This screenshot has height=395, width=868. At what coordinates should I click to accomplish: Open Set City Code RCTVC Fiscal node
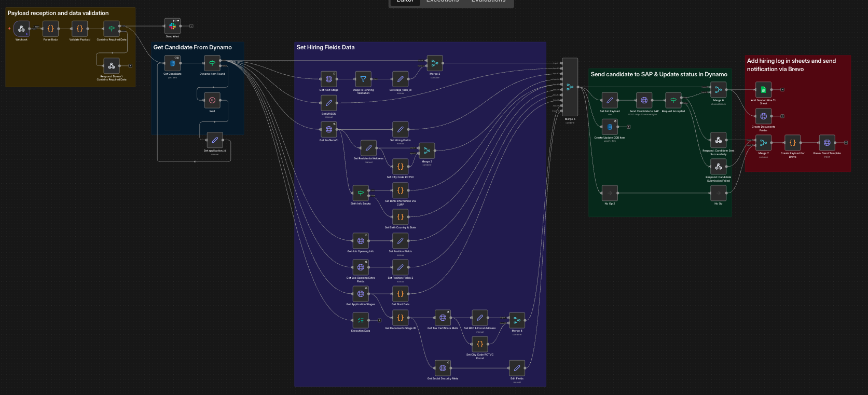point(479,344)
